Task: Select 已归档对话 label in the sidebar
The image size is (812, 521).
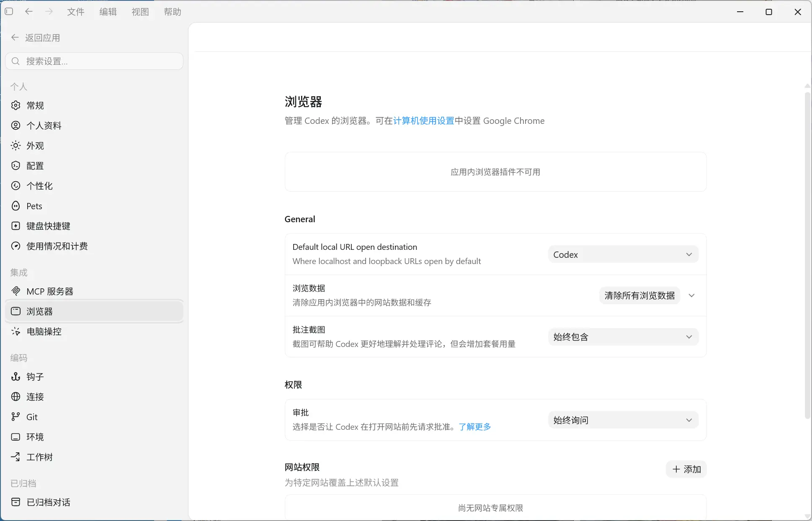Action: [x=49, y=502]
